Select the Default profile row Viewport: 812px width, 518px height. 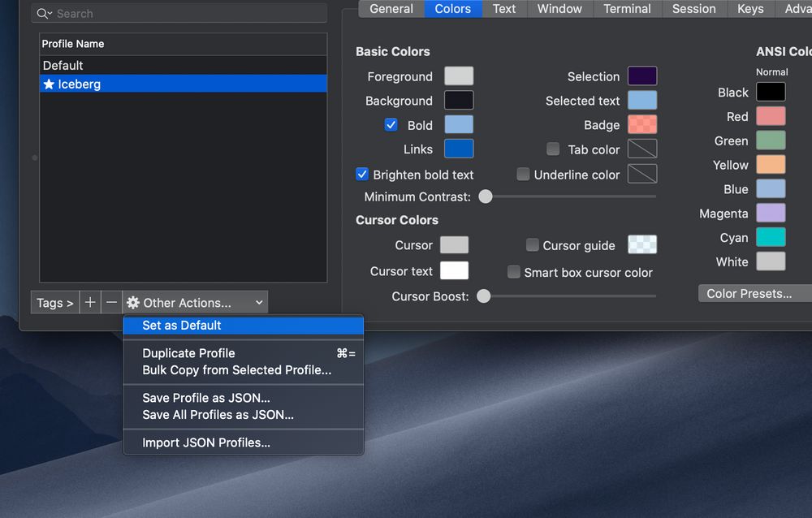(x=184, y=65)
